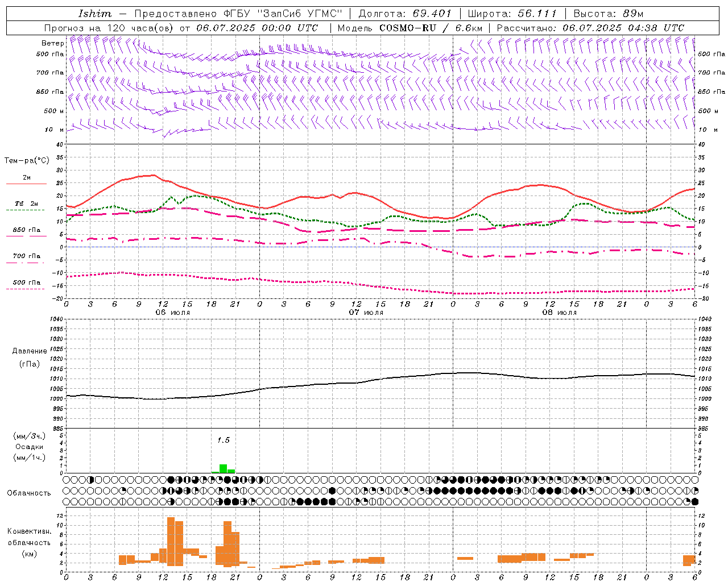Click the "Давление" pressure panel label

coord(30,351)
